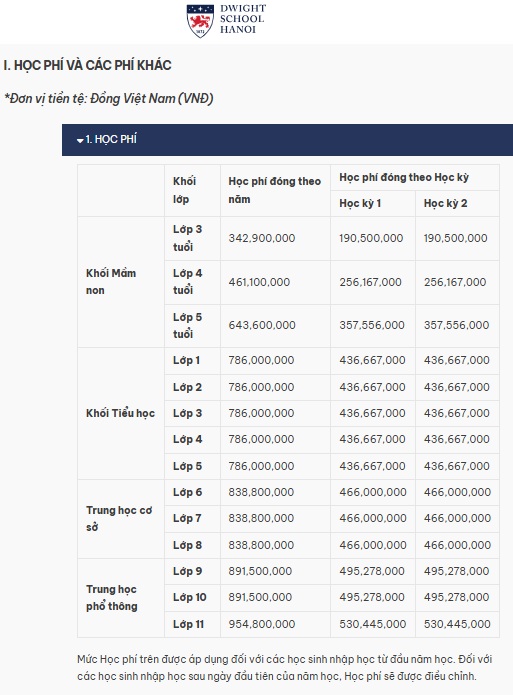This screenshot has height=695, width=513.
Task: Click heading 'I. HỌC PHÍ VÀ CÁC PHÍ KHÁC'
Action: (87, 65)
